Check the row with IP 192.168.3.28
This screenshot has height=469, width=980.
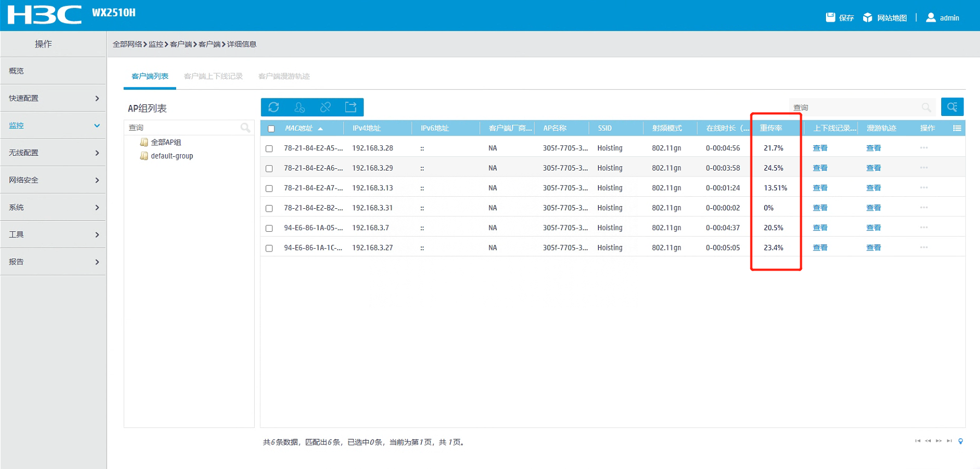point(269,149)
